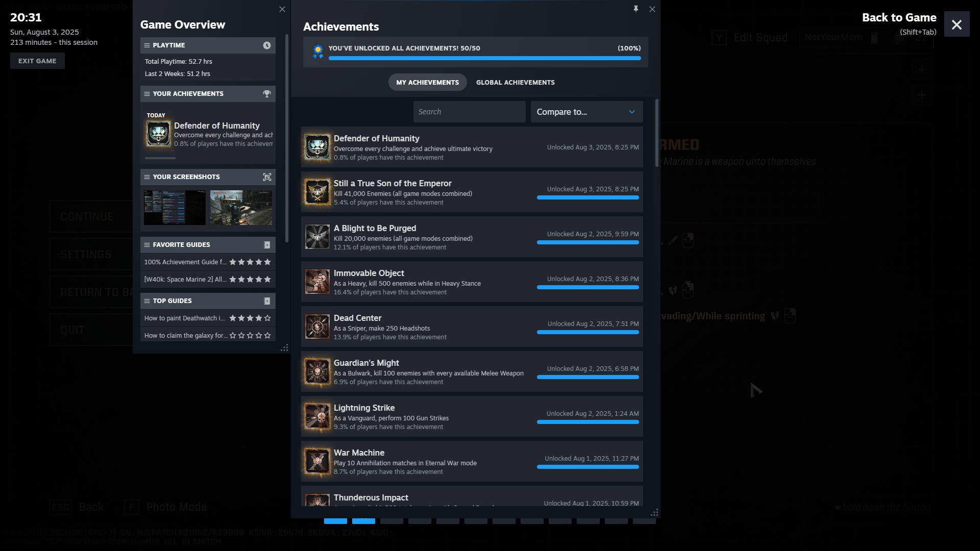This screenshot has height=551, width=980.
Task: Collapse the Favorite Guides section using its menu handle
Action: coord(147,245)
